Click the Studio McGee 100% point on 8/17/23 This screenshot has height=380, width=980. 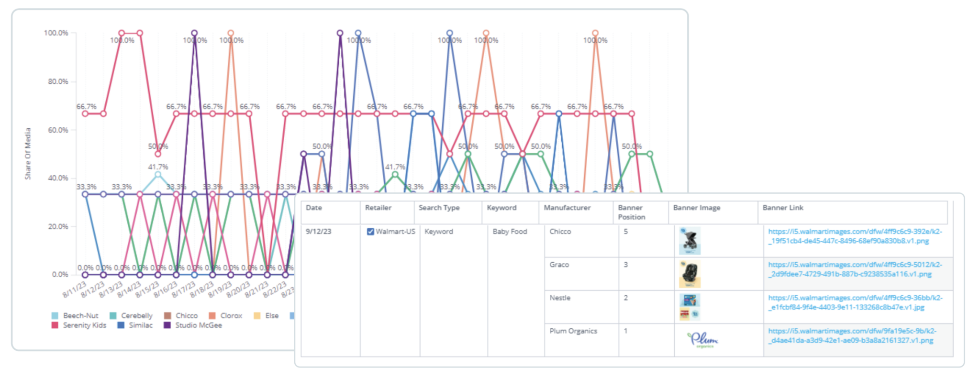coord(194,34)
